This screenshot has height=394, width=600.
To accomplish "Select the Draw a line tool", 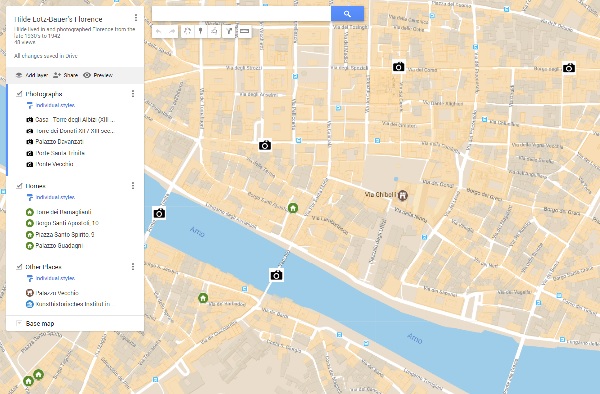I will 214,31.
